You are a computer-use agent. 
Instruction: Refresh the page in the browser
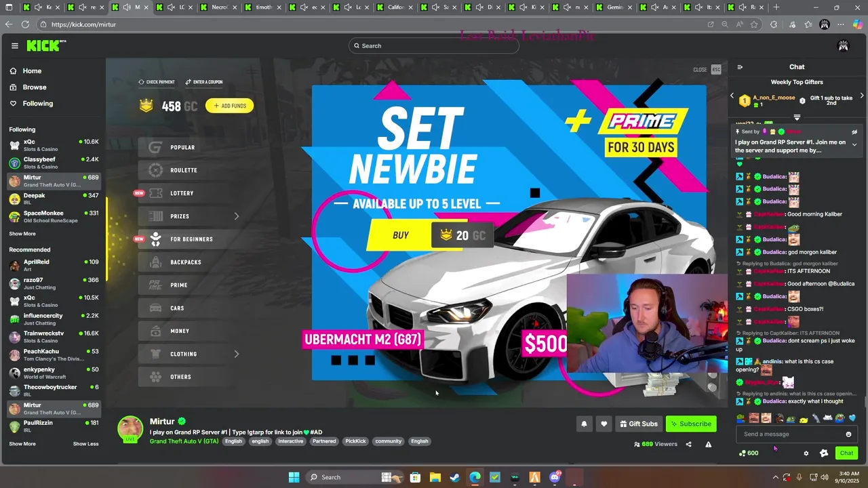25,24
